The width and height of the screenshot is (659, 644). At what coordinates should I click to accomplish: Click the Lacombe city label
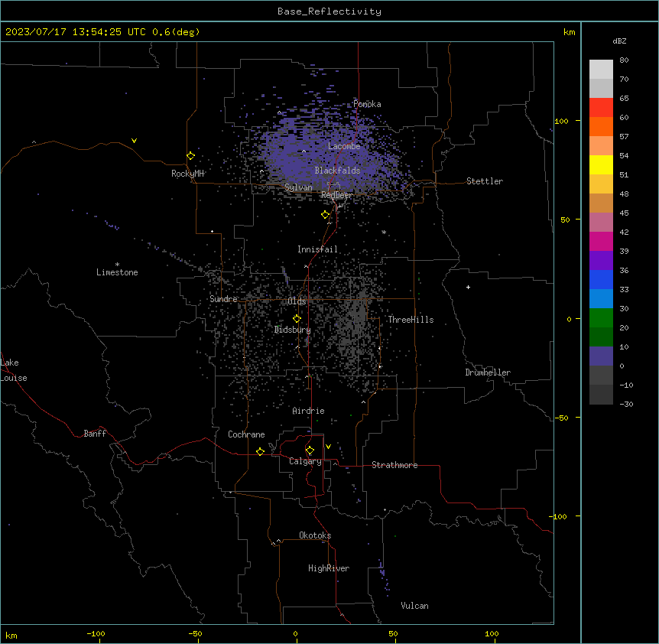pyautogui.click(x=344, y=146)
